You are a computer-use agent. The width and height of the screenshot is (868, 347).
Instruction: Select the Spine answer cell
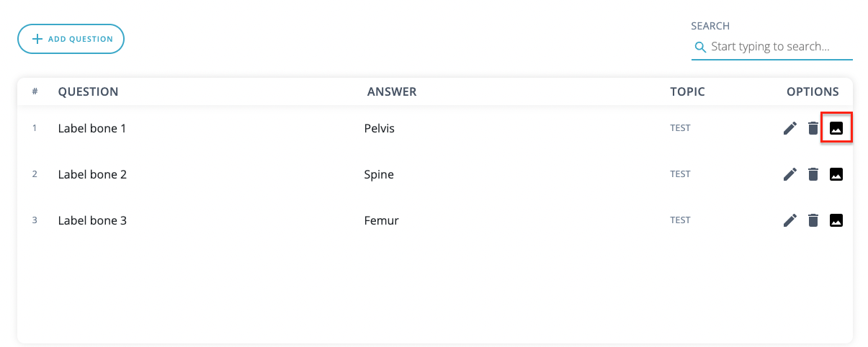pyautogui.click(x=379, y=174)
